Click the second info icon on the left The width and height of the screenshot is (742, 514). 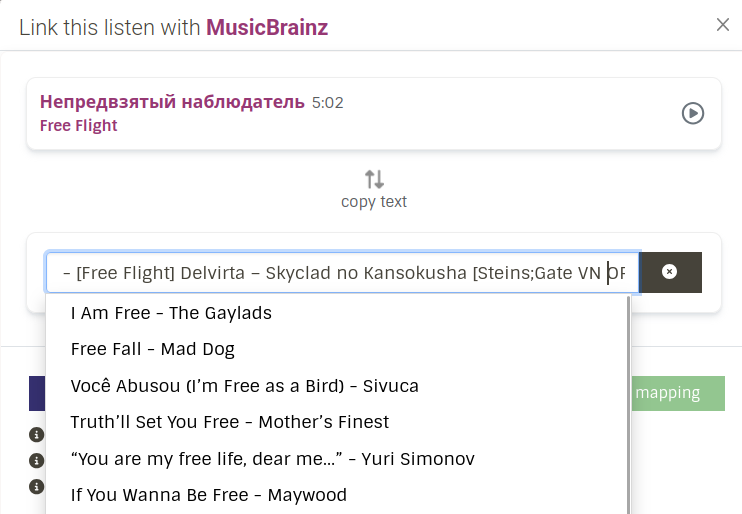coord(37,461)
